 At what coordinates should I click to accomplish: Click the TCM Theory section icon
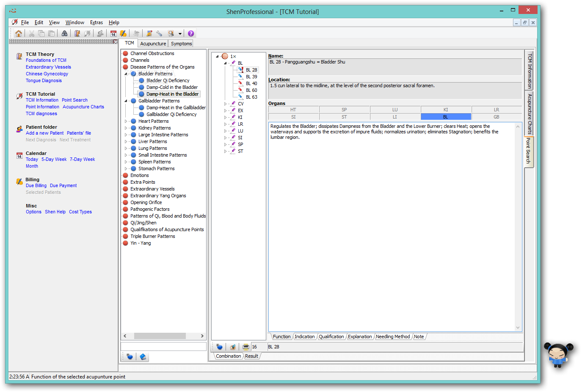(x=19, y=56)
